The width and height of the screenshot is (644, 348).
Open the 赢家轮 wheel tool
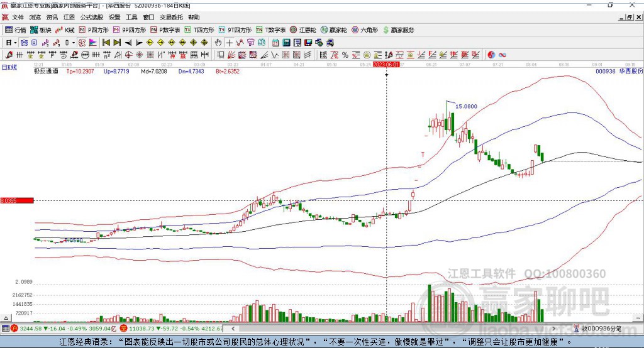[333, 30]
